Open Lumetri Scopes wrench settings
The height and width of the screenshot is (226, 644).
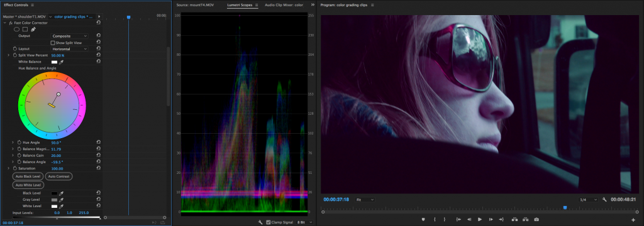point(260,222)
